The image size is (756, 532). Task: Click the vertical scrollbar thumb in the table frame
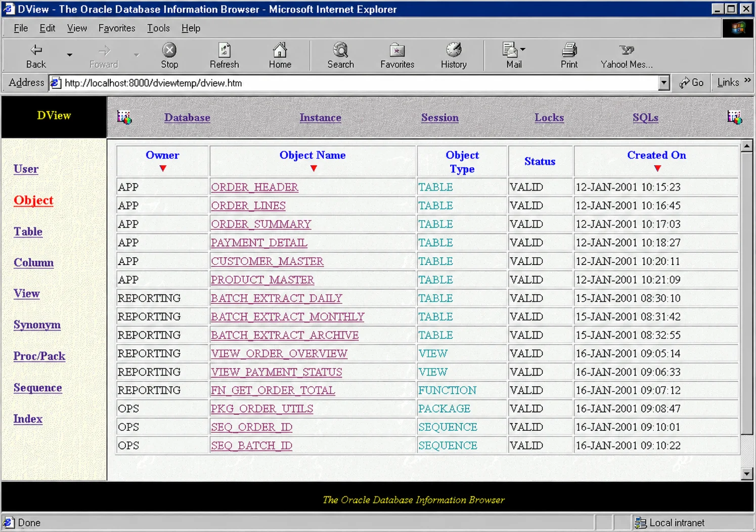[x=747, y=293]
